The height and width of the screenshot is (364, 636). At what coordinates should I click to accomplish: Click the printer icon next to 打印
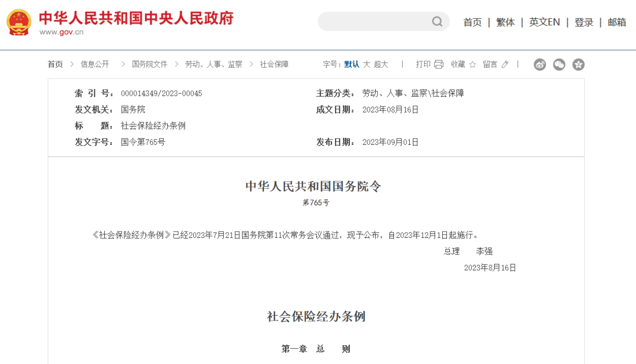439,64
